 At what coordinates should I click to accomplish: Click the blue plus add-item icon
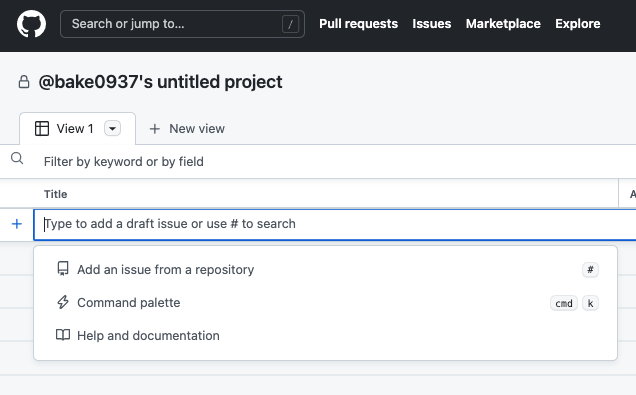pyautogui.click(x=17, y=224)
